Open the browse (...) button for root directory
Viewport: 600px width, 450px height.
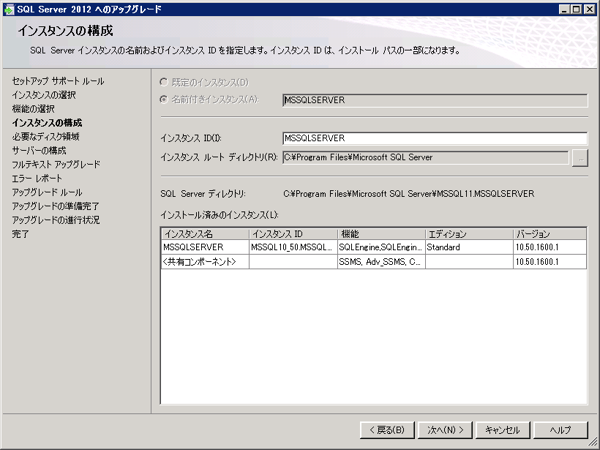580,158
